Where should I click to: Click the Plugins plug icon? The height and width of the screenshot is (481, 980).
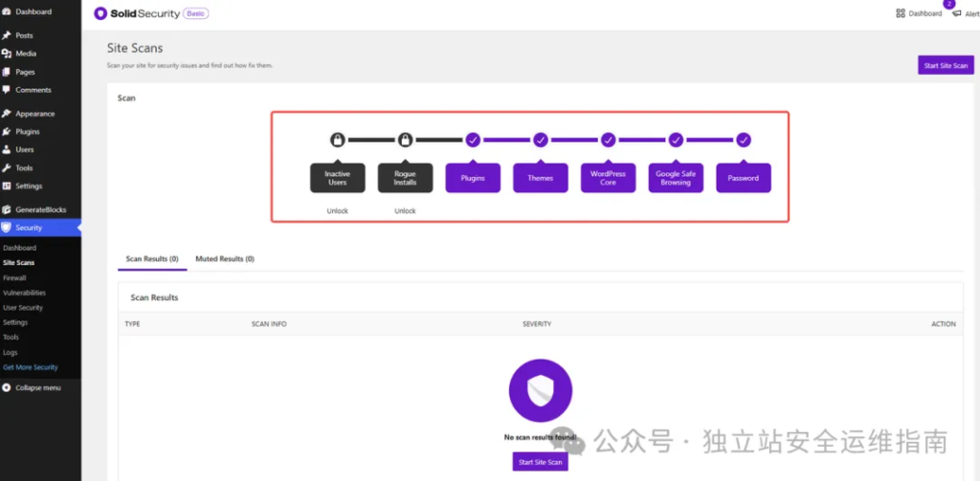tap(7, 132)
